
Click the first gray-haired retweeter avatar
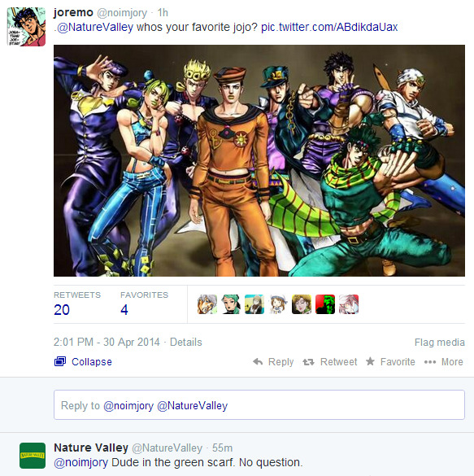click(207, 304)
